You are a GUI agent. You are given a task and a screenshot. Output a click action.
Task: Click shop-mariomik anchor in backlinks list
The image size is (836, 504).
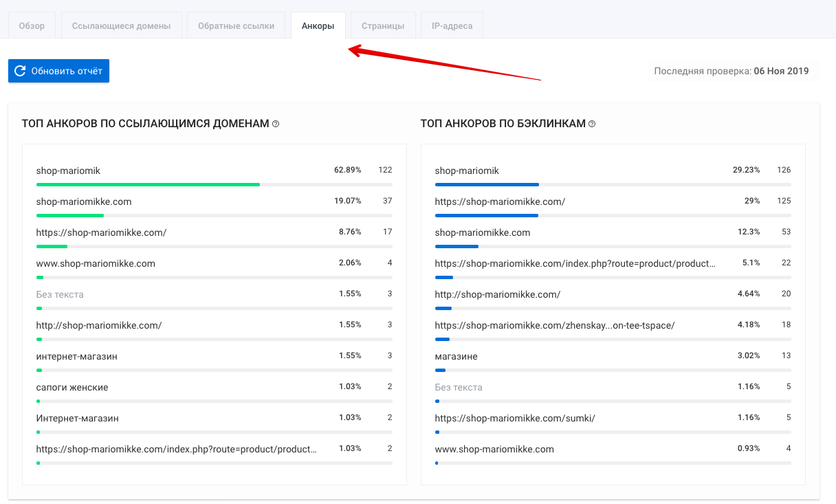click(467, 171)
